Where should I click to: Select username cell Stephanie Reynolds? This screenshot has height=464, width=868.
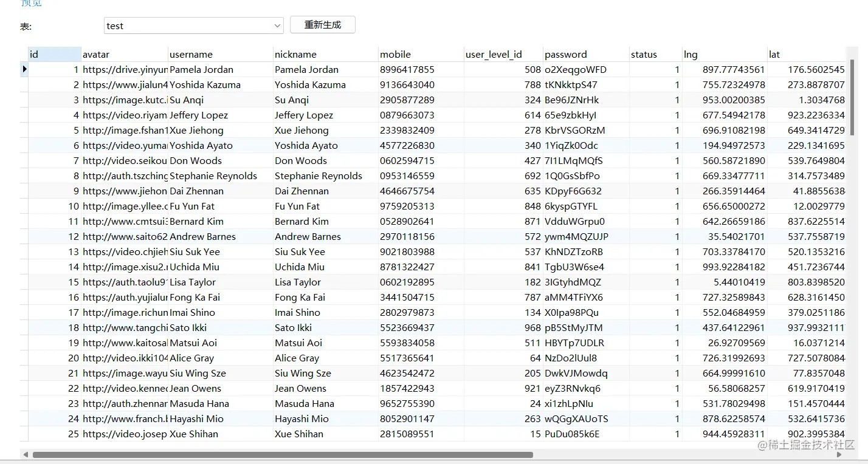click(x=221, y=176)
